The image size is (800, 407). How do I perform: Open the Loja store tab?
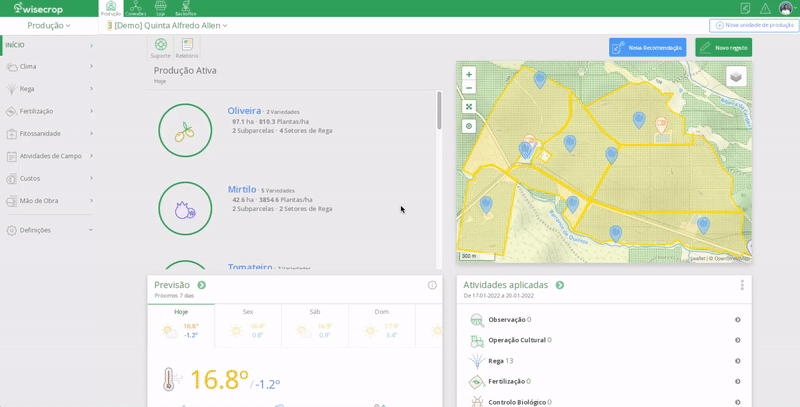click(x=160, y=8)
